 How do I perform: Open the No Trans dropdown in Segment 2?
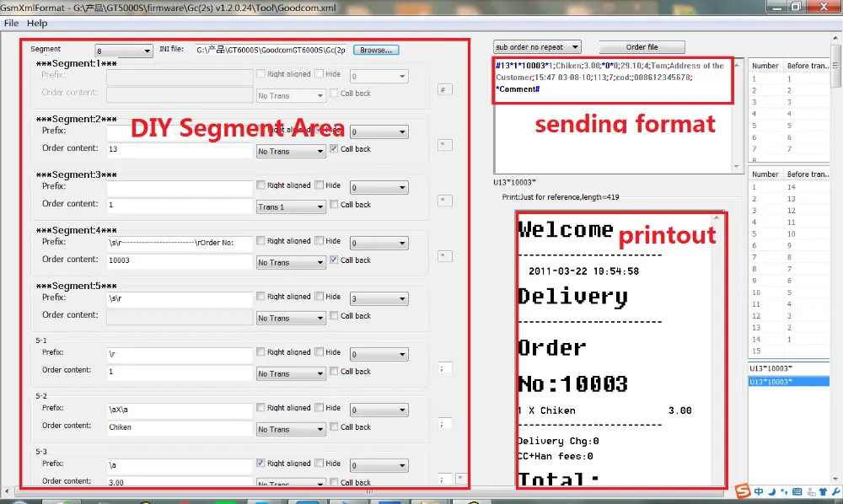click(x=291, y=152)
